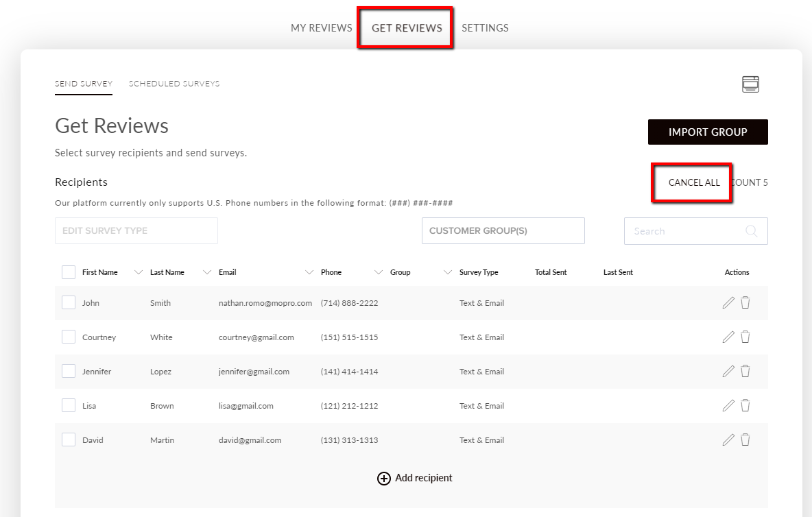
Task: Open the Email column sort arrow
Action: pyautogui.click(x=309, y=272)
